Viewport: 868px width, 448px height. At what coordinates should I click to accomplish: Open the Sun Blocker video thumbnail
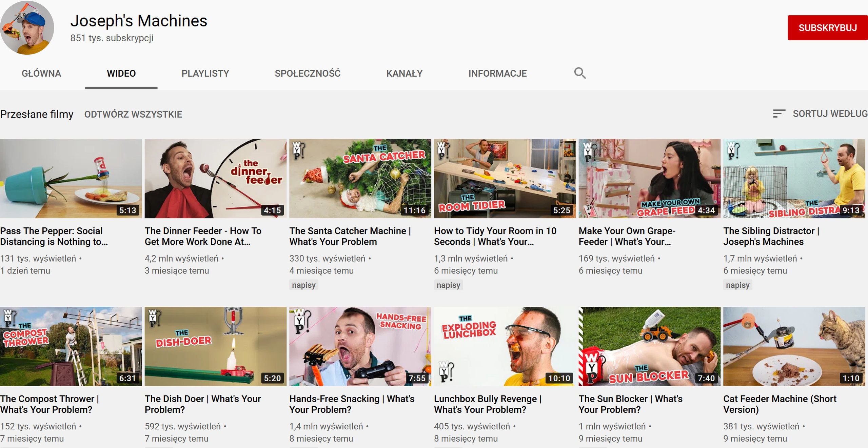(650, 346)
